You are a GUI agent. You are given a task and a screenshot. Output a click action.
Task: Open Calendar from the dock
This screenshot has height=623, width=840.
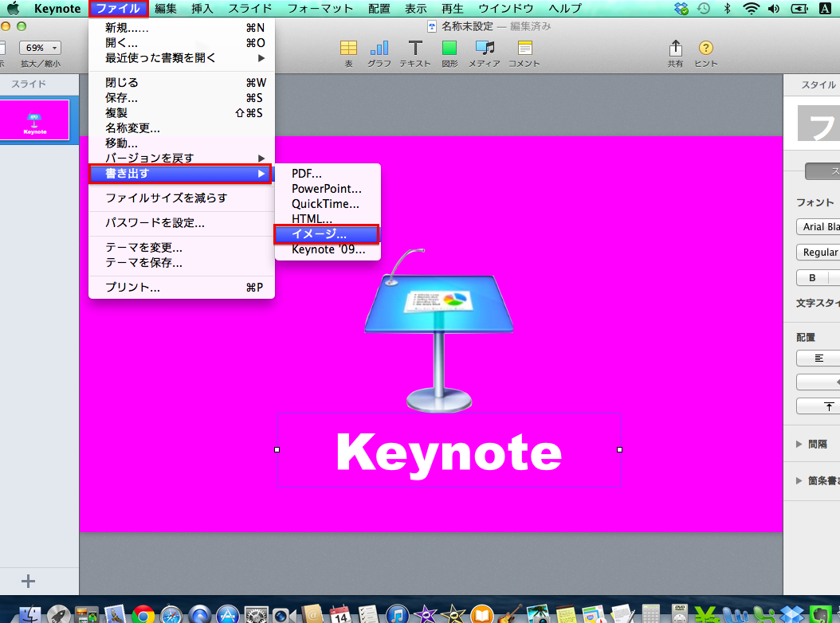click(x=341, y=615)
